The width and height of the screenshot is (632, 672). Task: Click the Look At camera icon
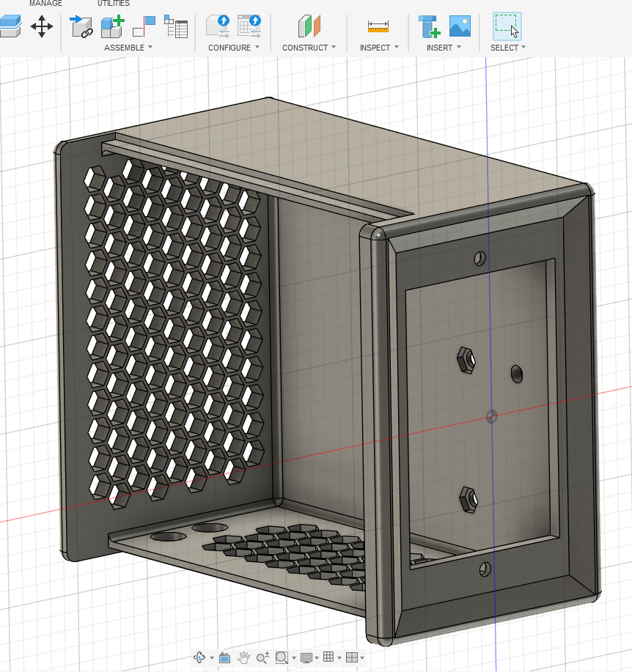pos(225,658)
